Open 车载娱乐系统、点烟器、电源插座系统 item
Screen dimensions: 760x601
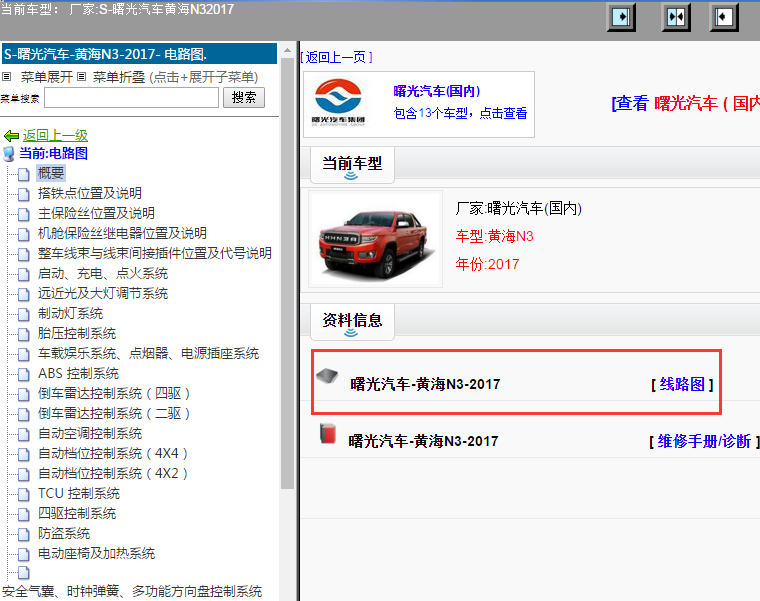coord(148,354)
